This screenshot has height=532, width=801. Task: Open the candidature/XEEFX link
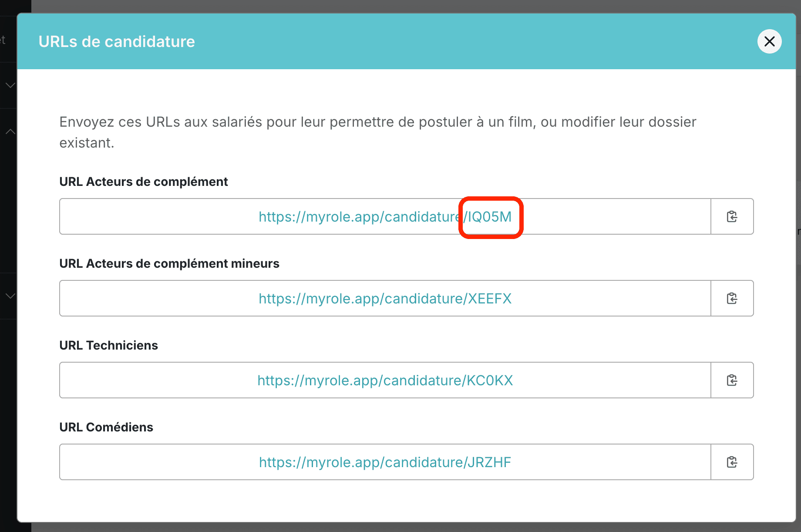[385, 298]
